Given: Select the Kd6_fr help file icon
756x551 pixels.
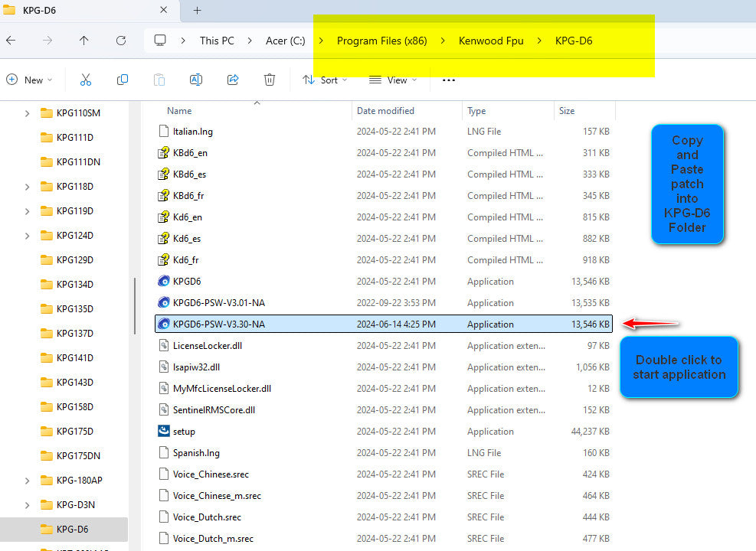Looking at the screenshot, I should click(x=163, y=259).
